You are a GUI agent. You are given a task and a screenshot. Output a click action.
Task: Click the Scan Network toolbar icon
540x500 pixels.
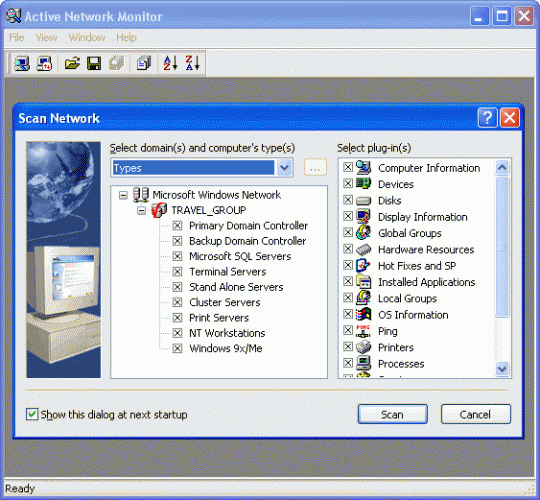pyautogui.click(x=22, y=63)
